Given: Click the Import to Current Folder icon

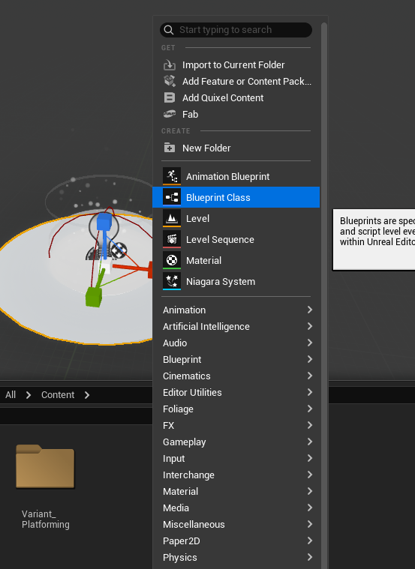Looking at the screenshot, I should coord(169,65).
